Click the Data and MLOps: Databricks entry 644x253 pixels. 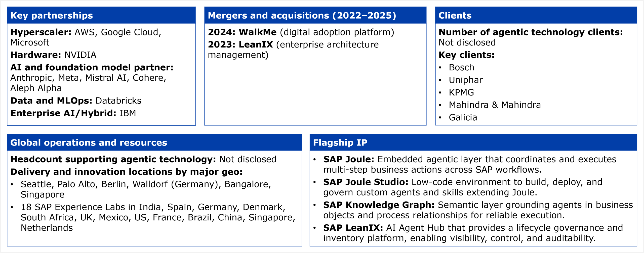(76, 100)
